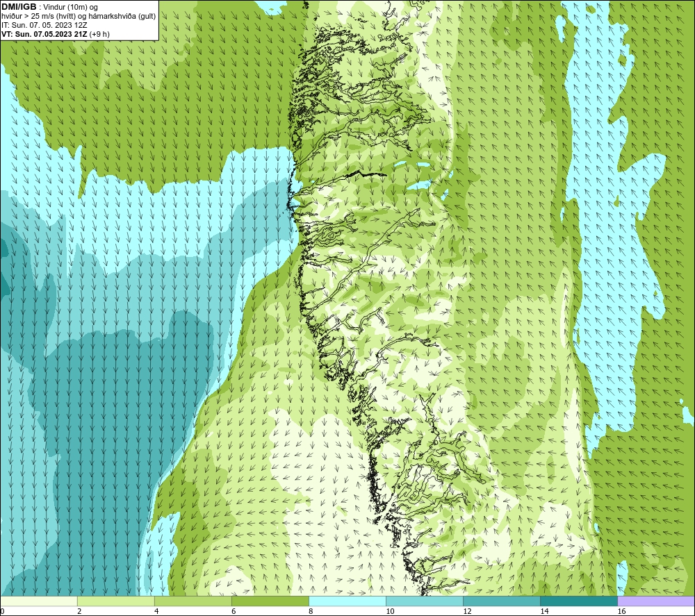This screenshot has width=695, height=616.
Task: Click the legend label 16
Action: click(x=621, y=611)
